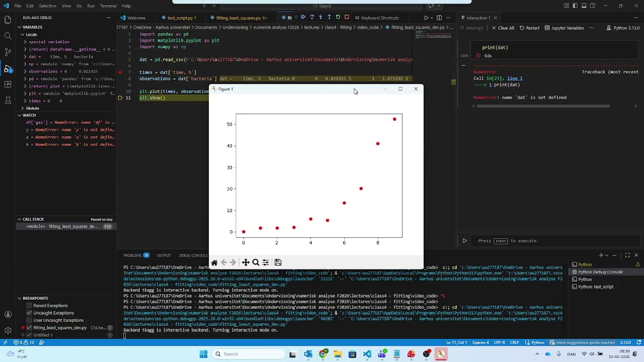Click the debug Continue button
644x362 pixels.
click(303, 18)
